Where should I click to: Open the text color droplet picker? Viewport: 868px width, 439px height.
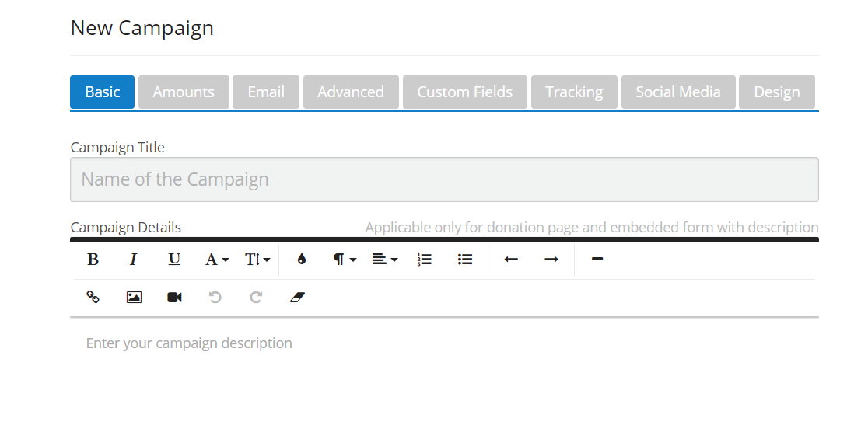point(302,260)
